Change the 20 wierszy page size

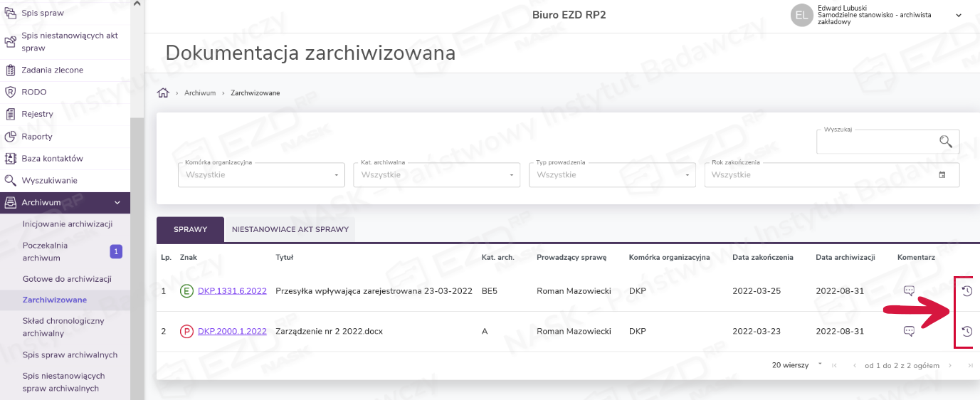click(796, 365)
